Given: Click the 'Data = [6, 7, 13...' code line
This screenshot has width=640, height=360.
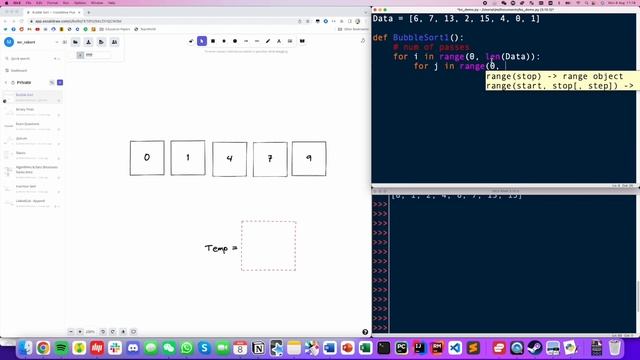Looking at the screenshot, I should pyautogui.click(x=456, y=19).
